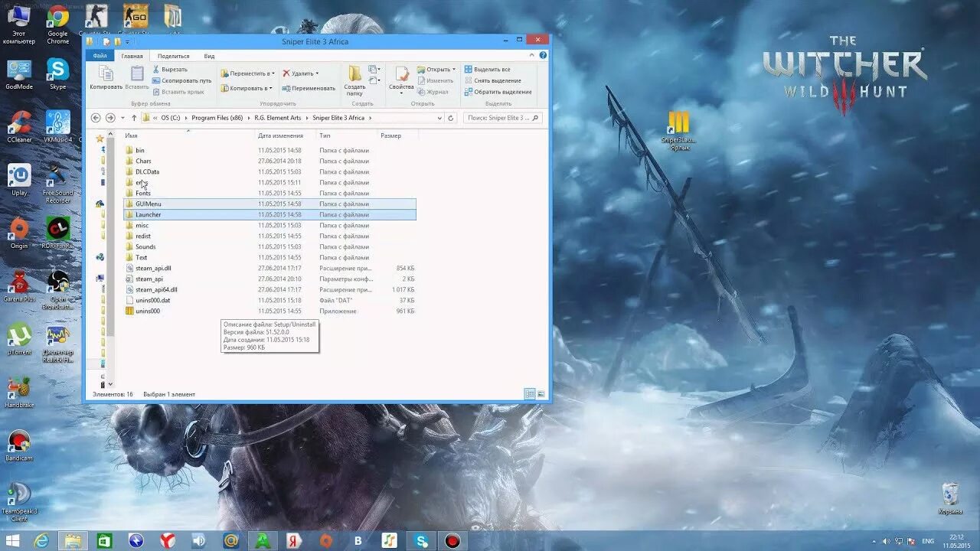Viewport: 980px width, 551px height.
Task: Click the Up one level arrow
Action: point(134,118)
